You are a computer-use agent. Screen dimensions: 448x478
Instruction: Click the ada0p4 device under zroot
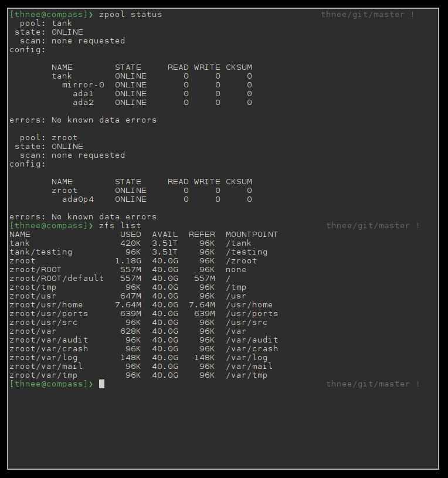pyautogui.click(x=77, y=199)
